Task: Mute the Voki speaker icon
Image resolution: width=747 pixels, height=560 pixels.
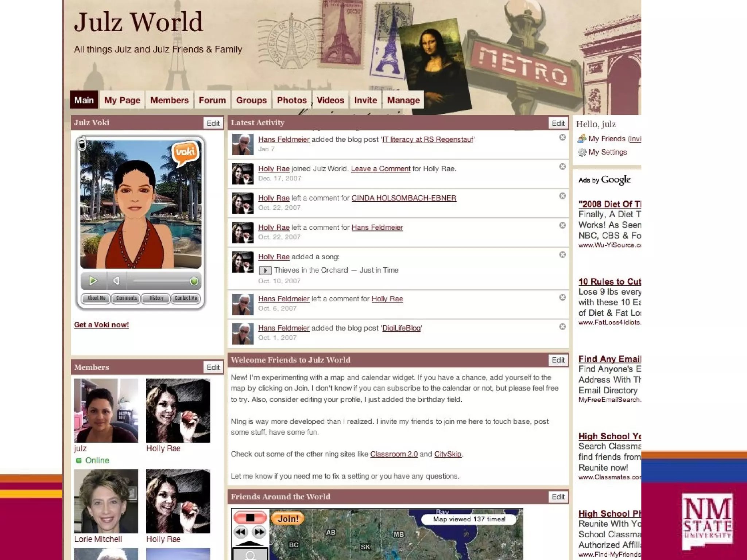Action: coord(116,280)
